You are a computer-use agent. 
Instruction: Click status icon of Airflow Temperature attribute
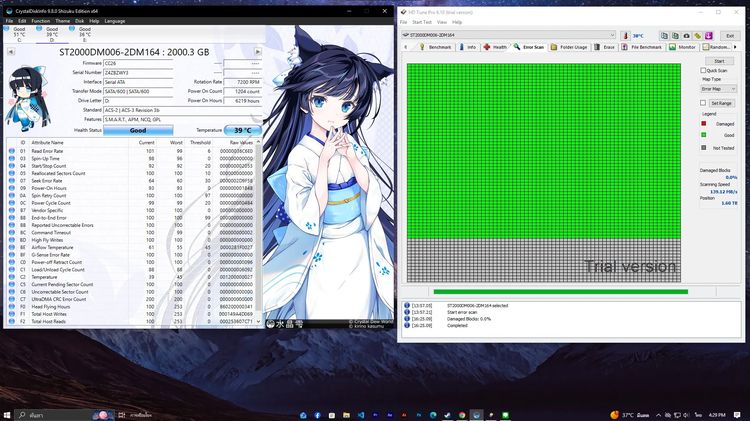(x=11, y=247)
